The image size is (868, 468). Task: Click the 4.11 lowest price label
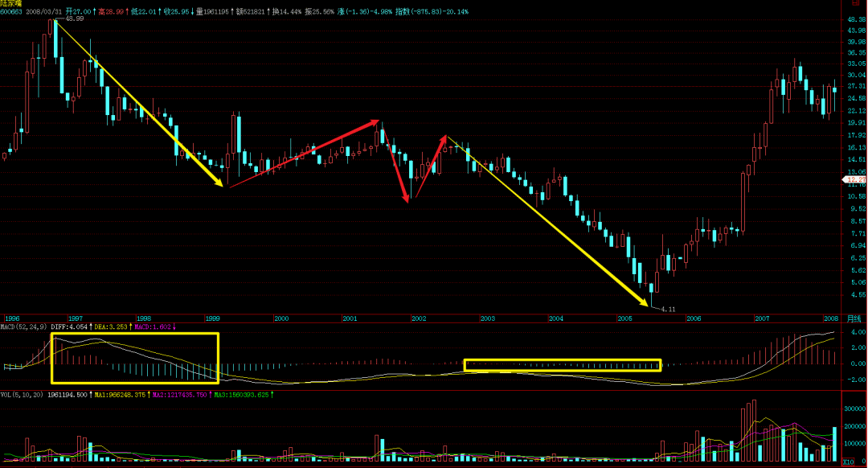(668, 309)
